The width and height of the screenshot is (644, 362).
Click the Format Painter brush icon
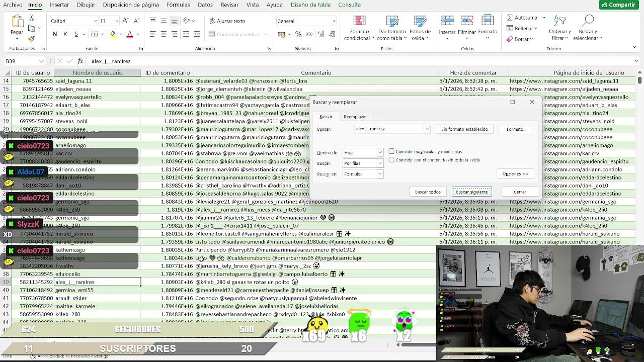32,38
